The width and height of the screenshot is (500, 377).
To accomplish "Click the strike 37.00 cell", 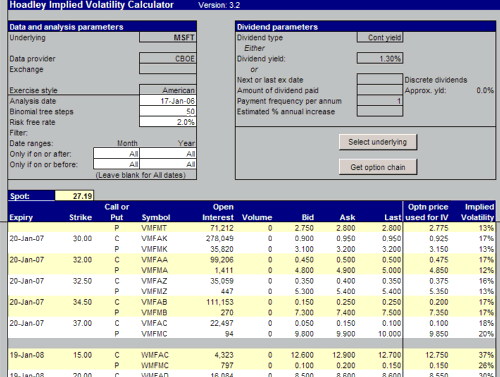I will pos(82,323).
